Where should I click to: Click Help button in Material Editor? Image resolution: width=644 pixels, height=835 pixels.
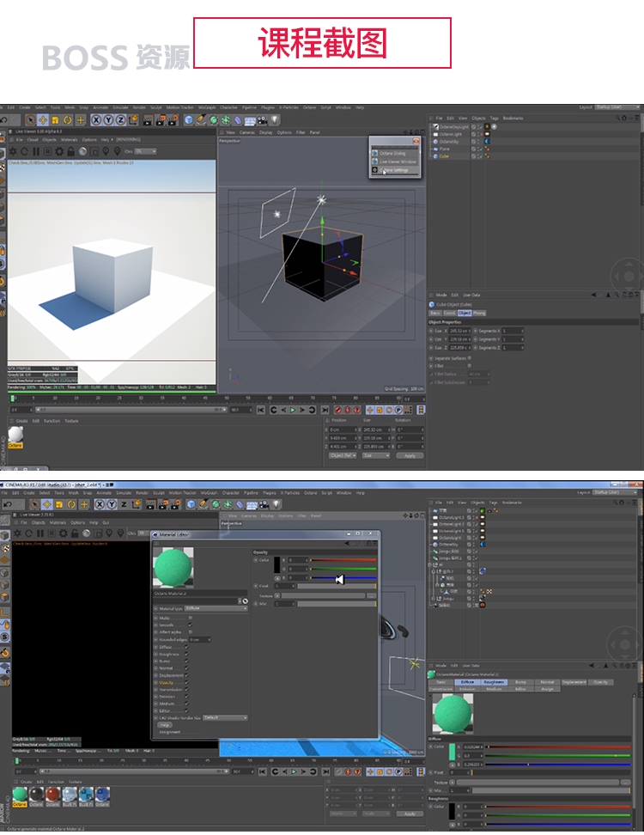165,725
